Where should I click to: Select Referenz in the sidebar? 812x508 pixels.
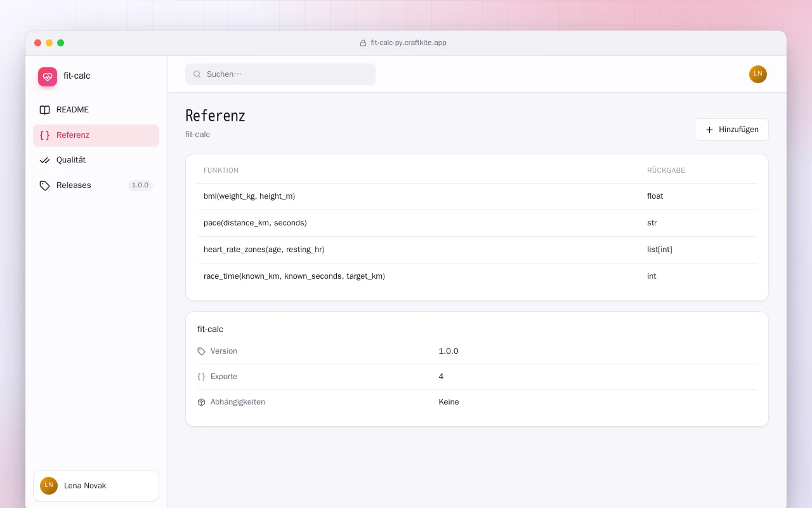click(x=96, y=135)
